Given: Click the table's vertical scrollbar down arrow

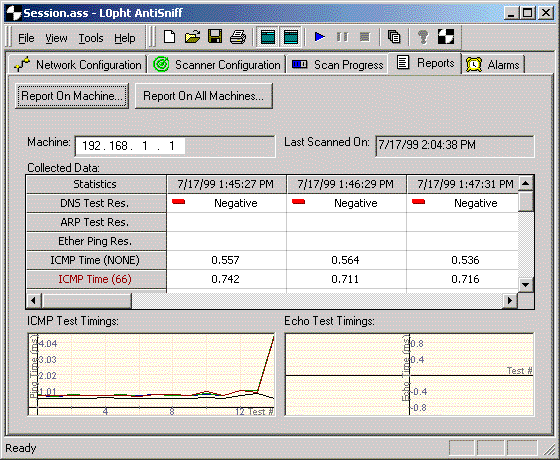Looking at the screenshot, I should (525, 285).
